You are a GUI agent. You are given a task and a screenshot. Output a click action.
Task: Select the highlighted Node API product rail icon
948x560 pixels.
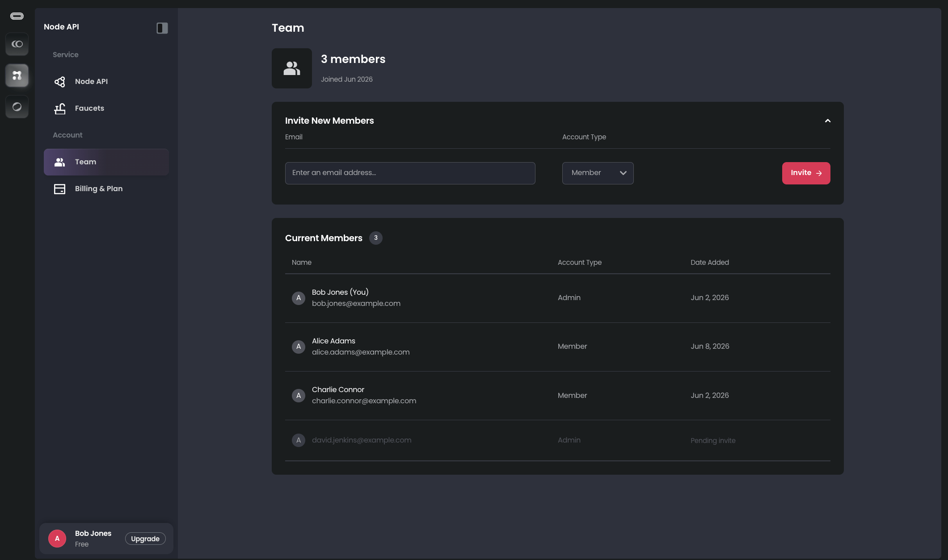click(x=17, y=75)
